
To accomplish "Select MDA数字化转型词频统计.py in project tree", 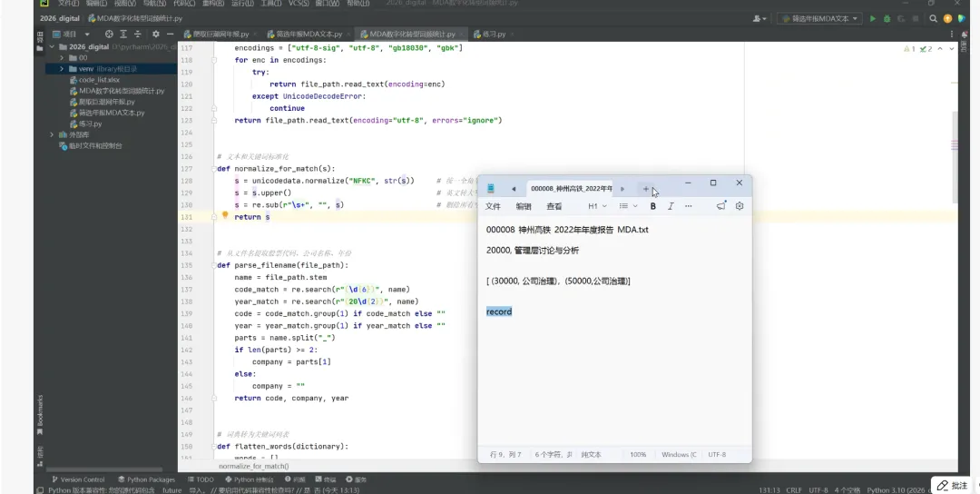I will [117, 91].
